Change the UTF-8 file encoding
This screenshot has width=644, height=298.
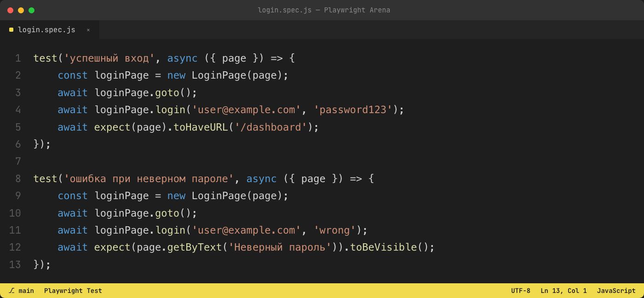[521, 291]
